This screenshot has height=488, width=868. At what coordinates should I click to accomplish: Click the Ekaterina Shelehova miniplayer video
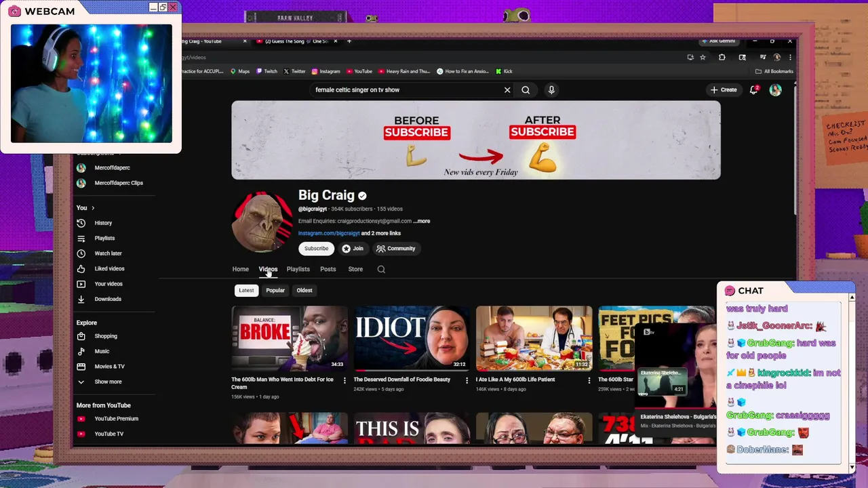point(675,367)
